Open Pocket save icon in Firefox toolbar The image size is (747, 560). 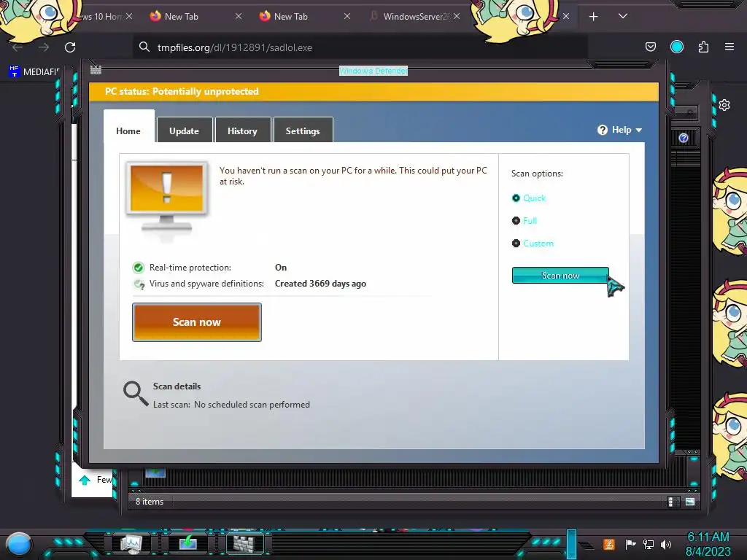tap(650, 47)
